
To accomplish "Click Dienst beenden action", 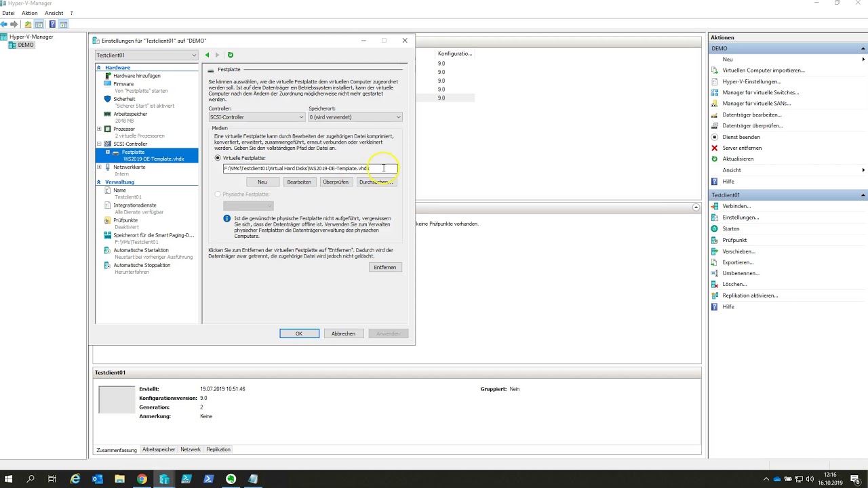I will coord(741,137).
